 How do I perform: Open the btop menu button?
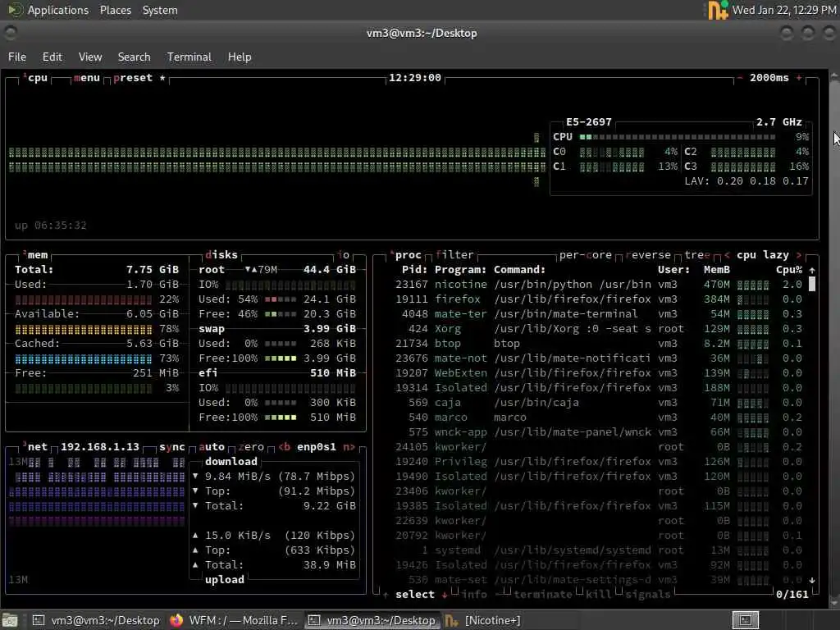(87, 78)
